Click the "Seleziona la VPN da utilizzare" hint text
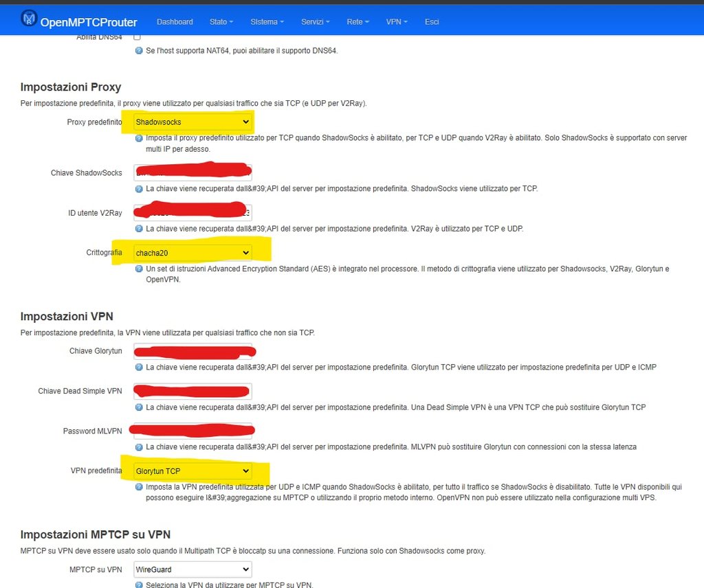 [230, 585]
